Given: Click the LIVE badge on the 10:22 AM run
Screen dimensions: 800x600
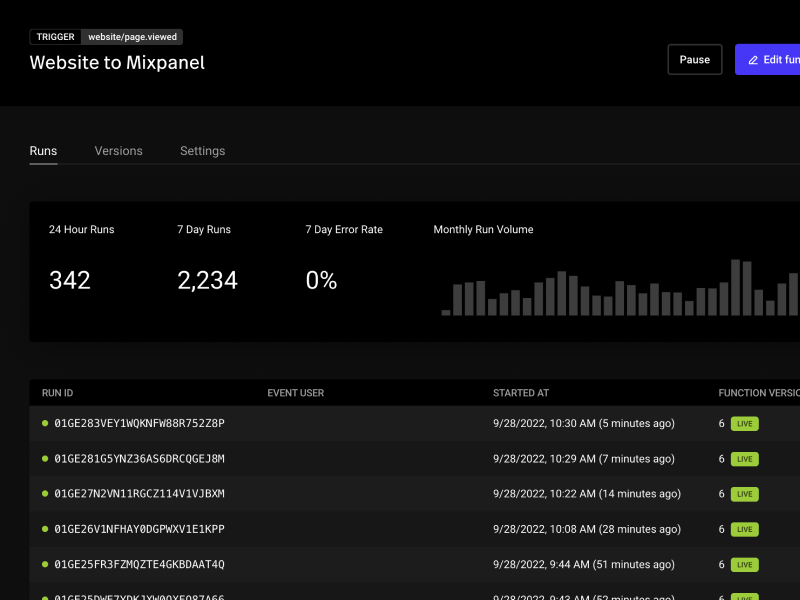Looking at the screenshot, I should pyautogui.click(x=743, y=493).
